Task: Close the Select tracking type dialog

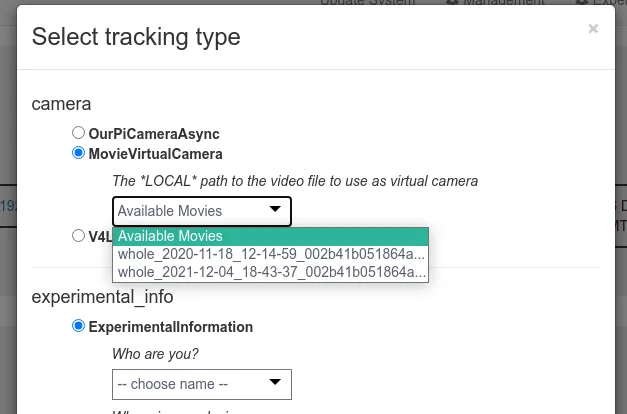Action: tap(593, 29)
